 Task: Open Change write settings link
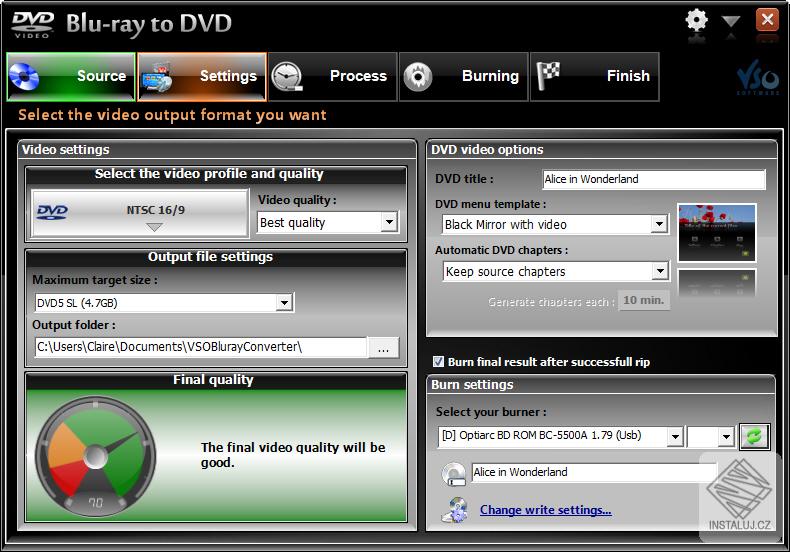click(x=546, y=510)
